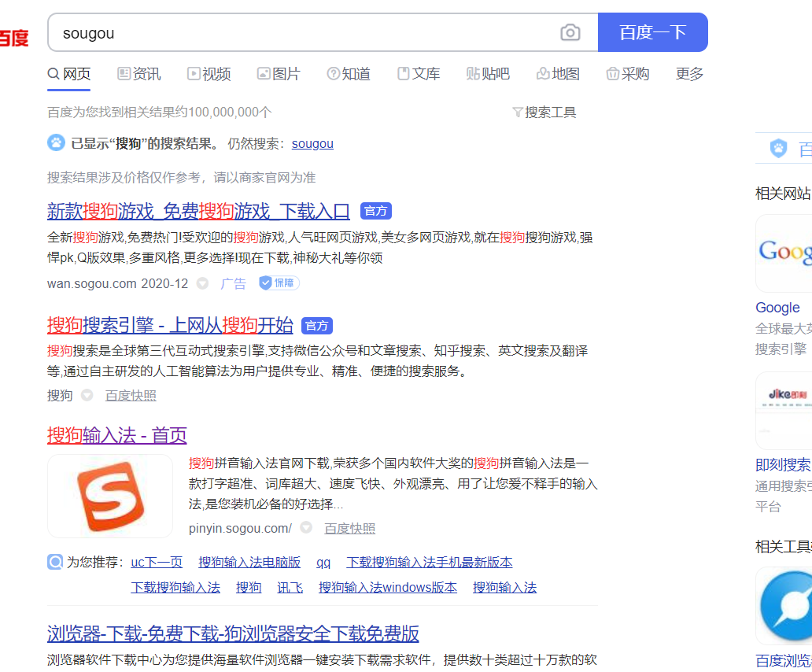This screenshot has height=672, width=812.
Task: Click the blue Baidu browser icon
Action: pos(784,606)
